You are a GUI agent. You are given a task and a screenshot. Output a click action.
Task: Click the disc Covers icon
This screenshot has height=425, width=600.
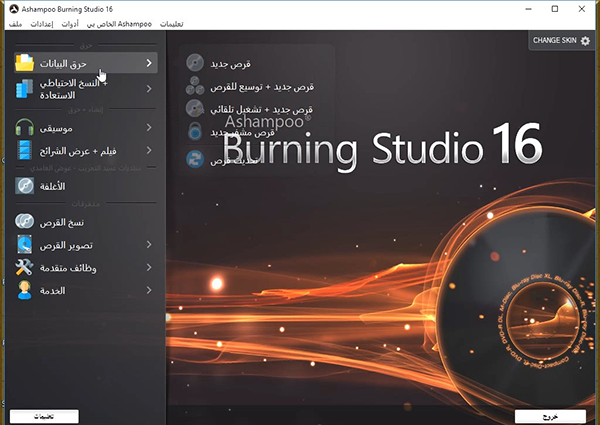click(x=24, y=186)
